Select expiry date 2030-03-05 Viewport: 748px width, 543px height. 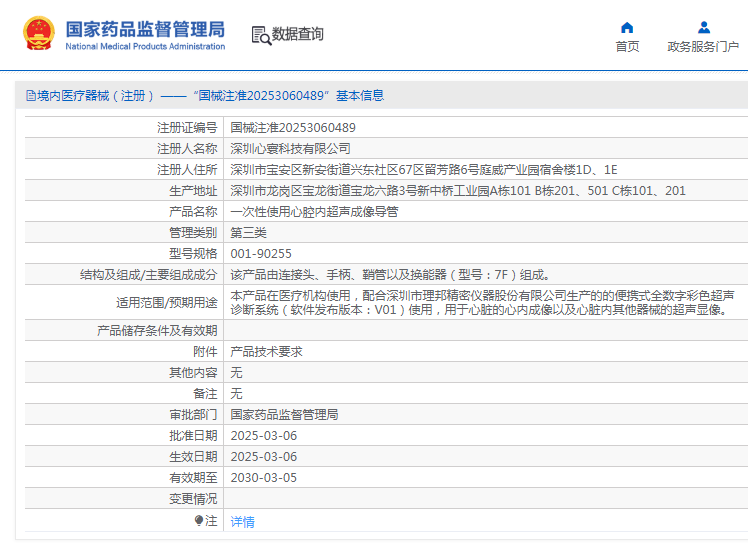[x=264, y=477]
